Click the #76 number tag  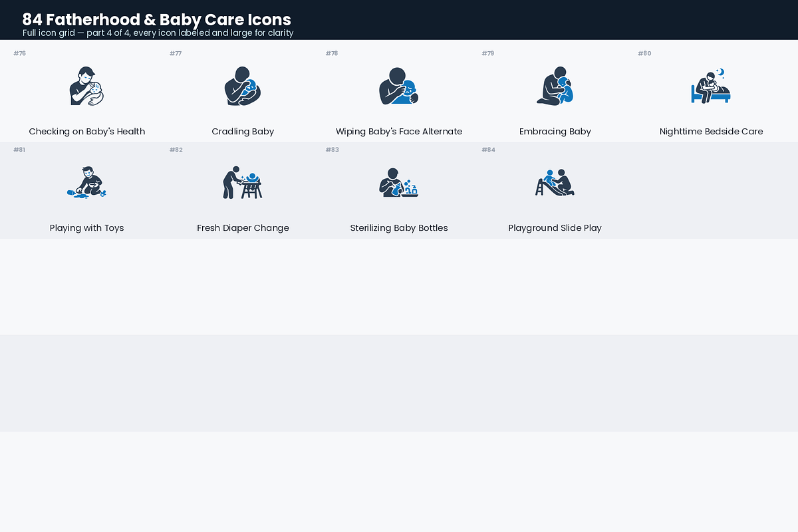19,53
